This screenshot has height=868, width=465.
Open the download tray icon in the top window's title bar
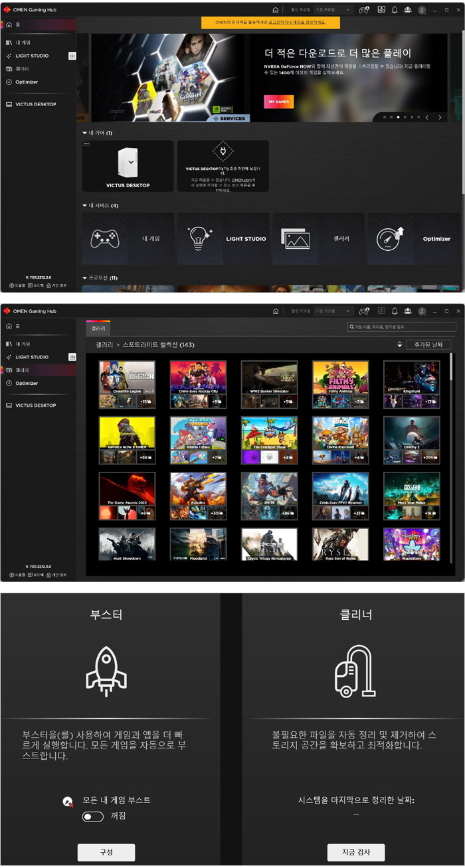(x=381, y=10)
